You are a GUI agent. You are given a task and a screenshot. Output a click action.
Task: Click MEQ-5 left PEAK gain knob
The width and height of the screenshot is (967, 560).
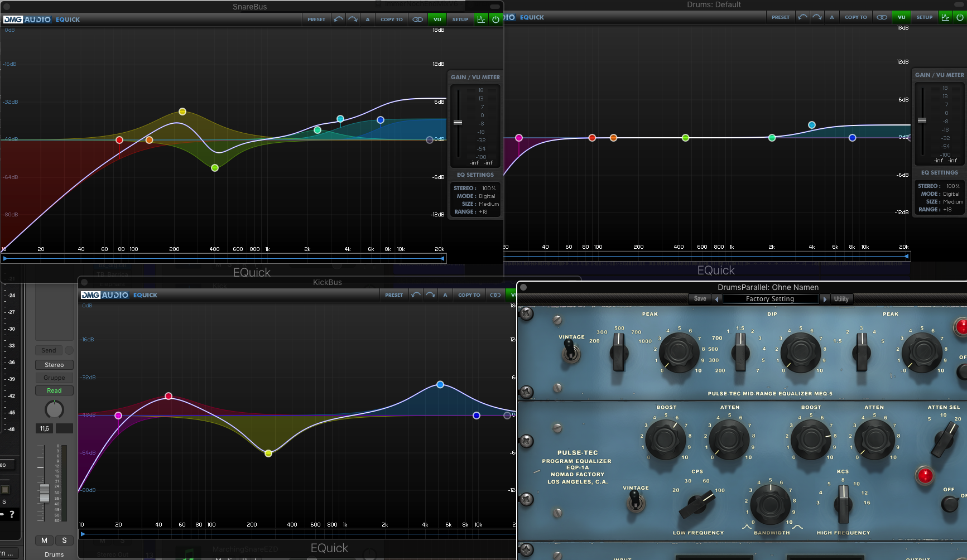679,352
